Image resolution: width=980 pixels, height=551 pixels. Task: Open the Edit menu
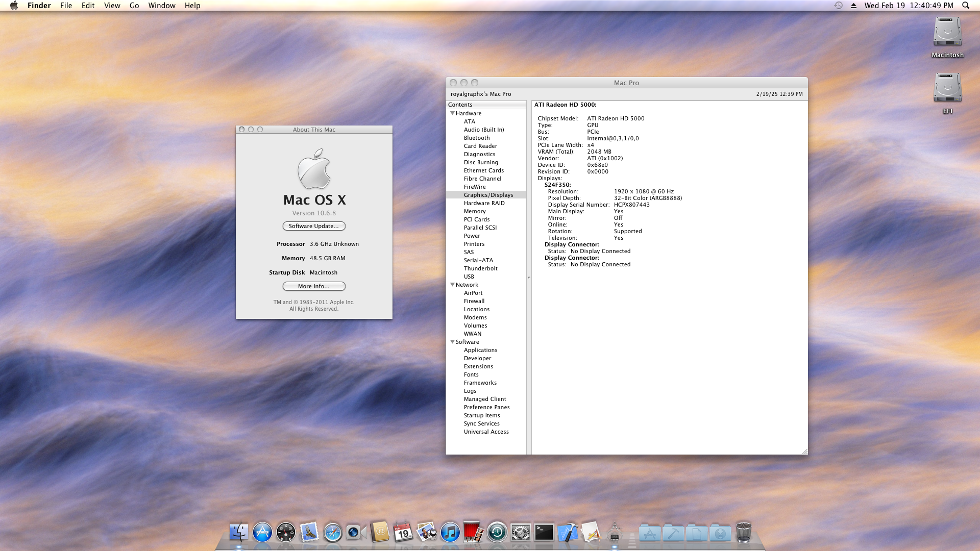pos(88,5)
